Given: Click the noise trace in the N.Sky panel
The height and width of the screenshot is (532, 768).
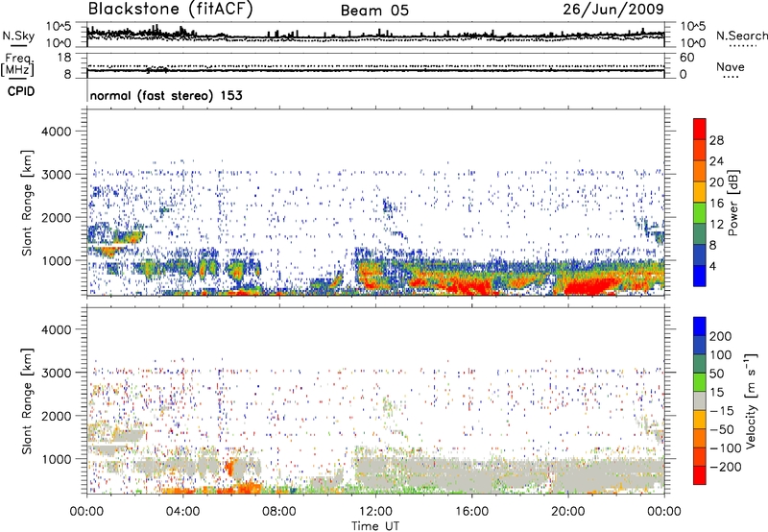Looking at the screenshot, I should pyautogui.click(x=375, y=36).
